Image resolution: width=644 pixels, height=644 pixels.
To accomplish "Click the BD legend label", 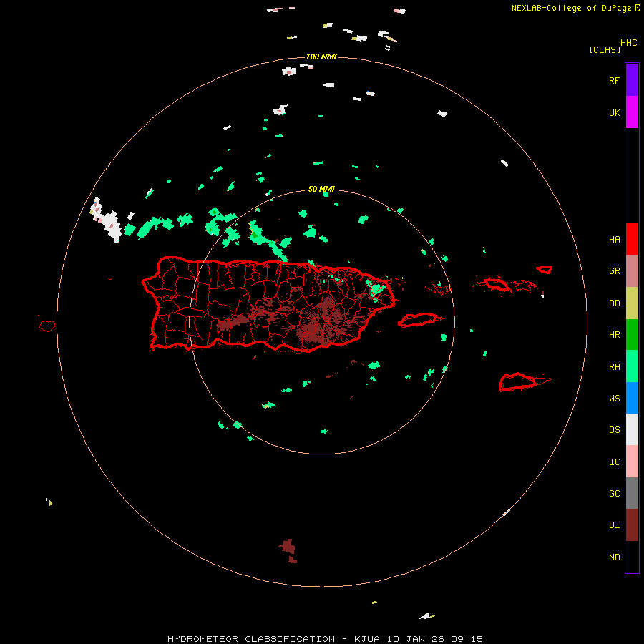I will pyautogui.click(x=614, y=303).
